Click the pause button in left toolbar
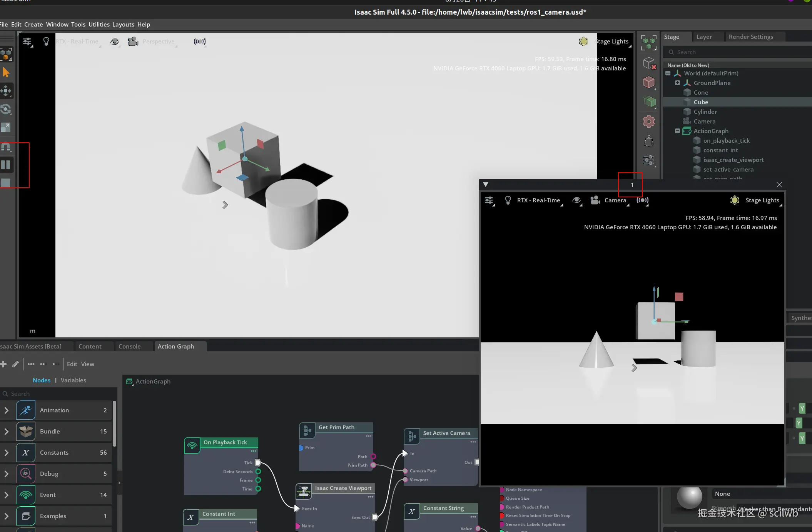 click(6, 165)
